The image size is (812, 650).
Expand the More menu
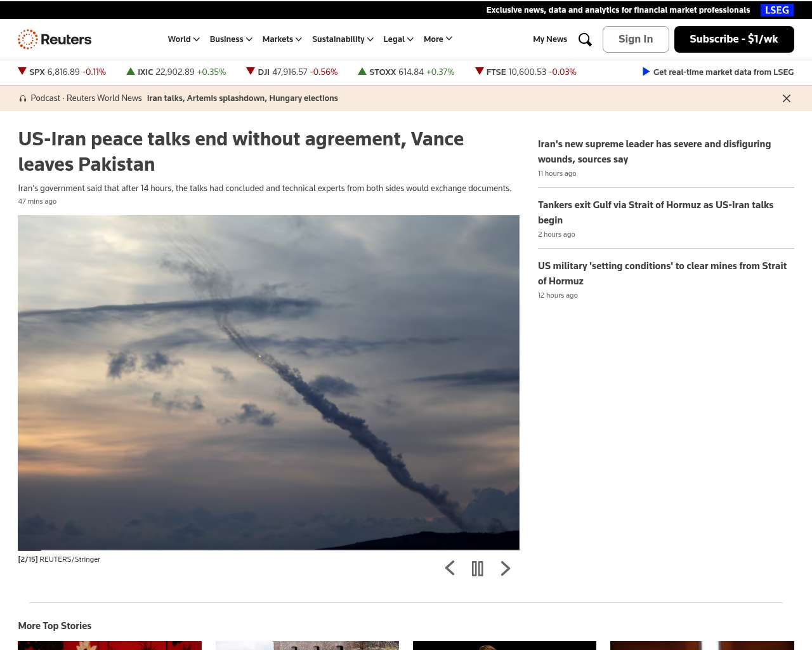click(x=438, y=39)
